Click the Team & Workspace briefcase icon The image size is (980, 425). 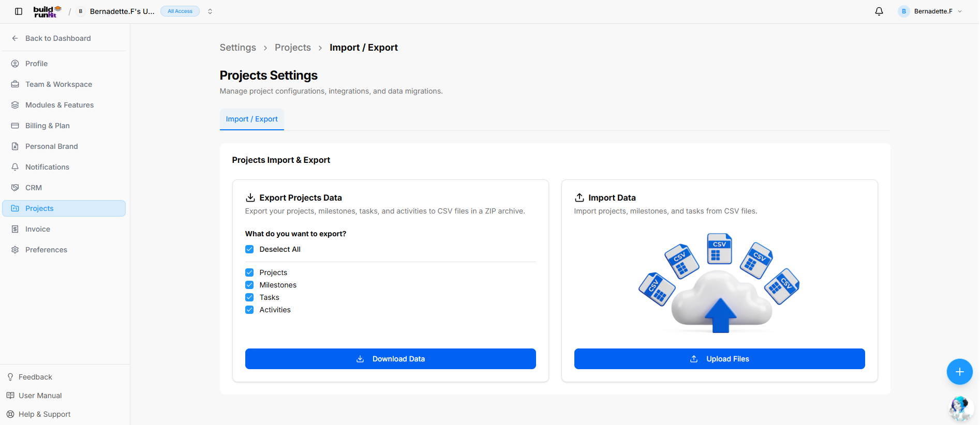[15, 84]
